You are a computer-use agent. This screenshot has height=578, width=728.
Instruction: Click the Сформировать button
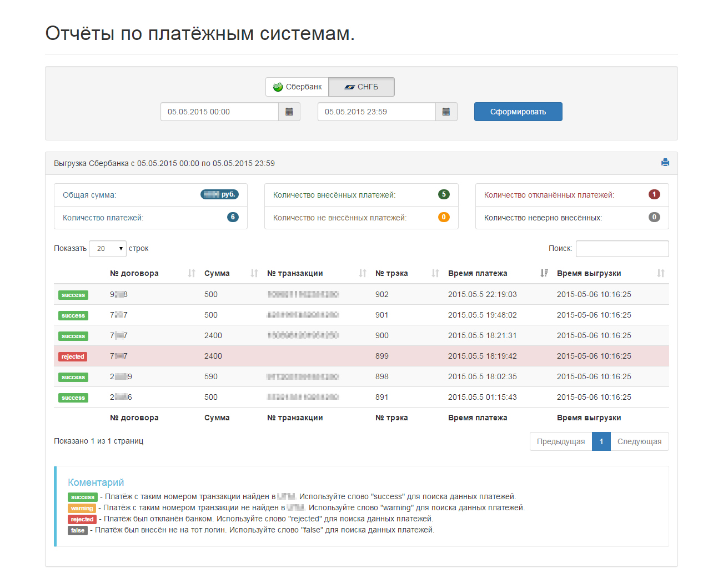tap(518, 112)
